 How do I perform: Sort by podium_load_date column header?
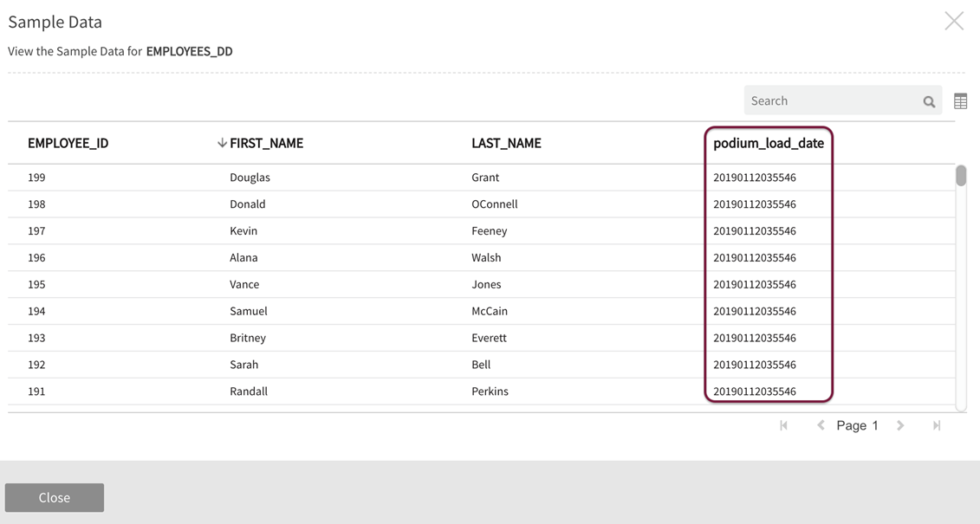tap(768, 143)
